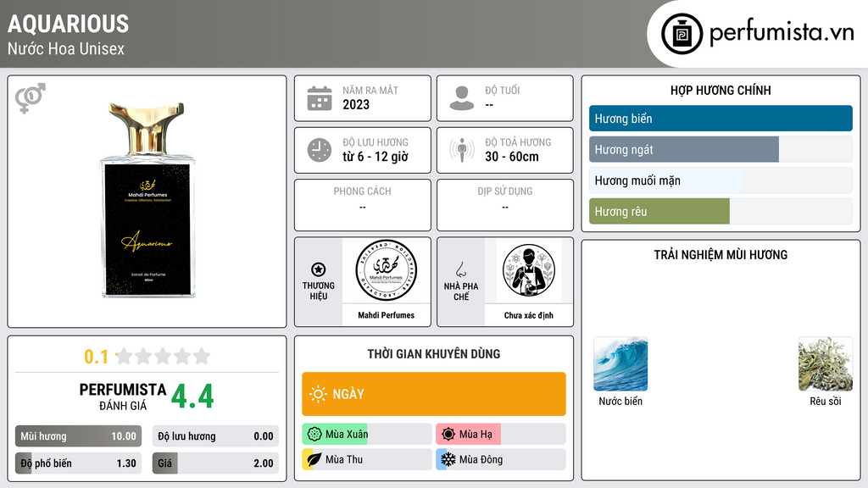
Task: Click the Mùa Thu season bar
Action: [x=367, y=459]
